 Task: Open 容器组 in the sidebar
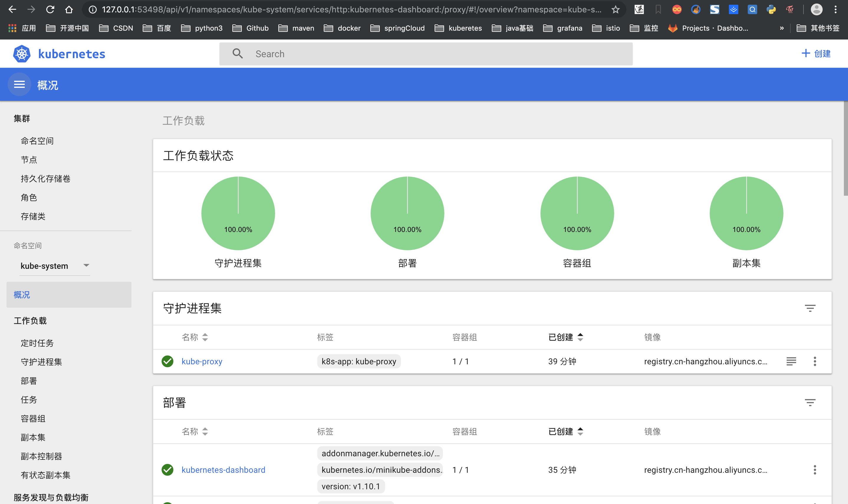click(x=33, y=419)
